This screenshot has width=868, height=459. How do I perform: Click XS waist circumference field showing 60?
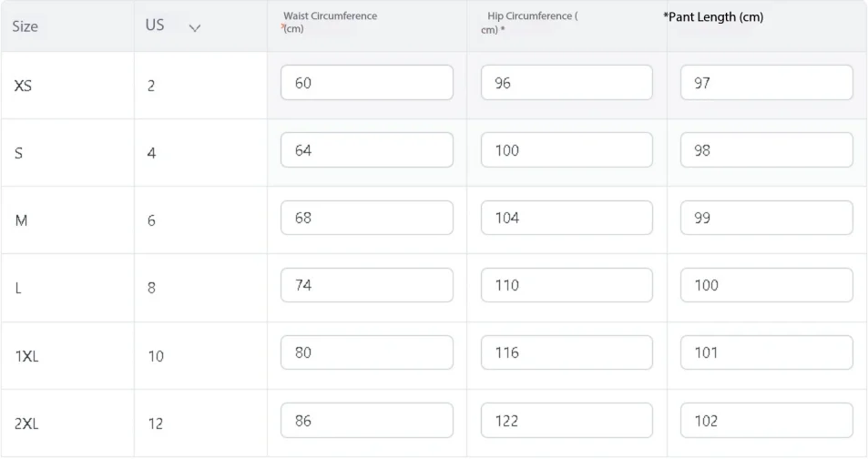(366, 83)
